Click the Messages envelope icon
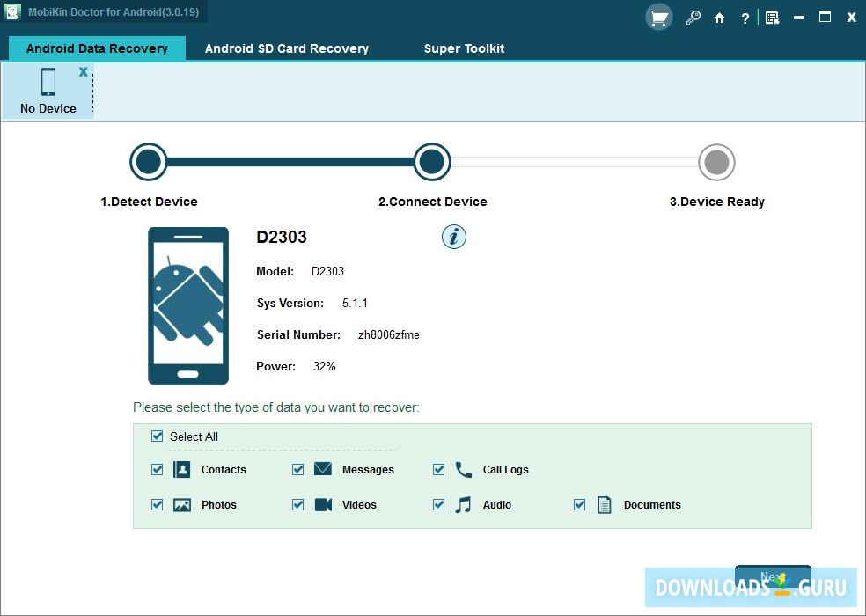The image size is (866, 616). tap(323, 469)
